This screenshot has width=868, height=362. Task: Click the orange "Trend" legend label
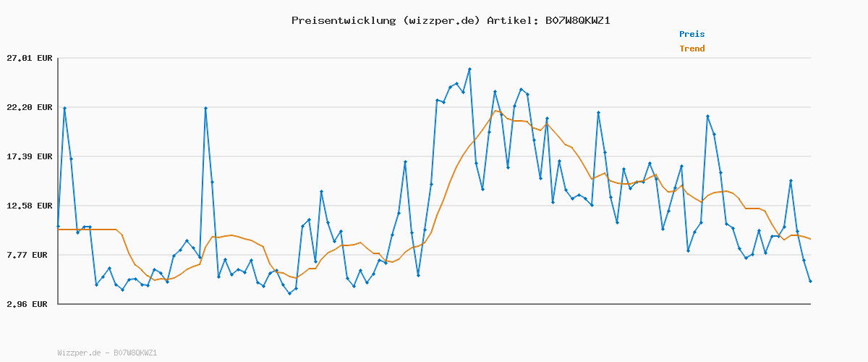692,49
